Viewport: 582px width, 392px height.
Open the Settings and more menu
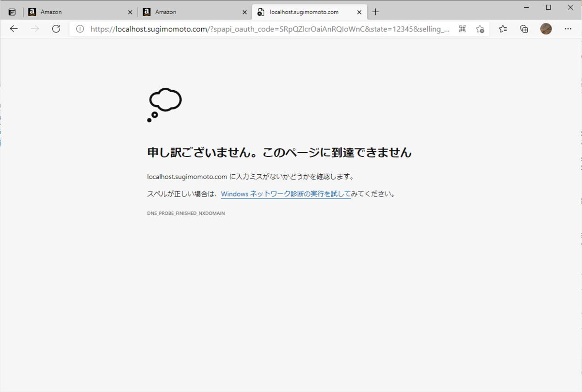tap(568, 29)
